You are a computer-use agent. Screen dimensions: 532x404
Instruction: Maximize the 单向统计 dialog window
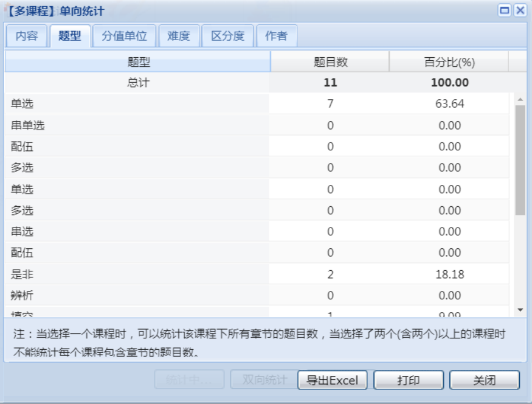[x=505, y=10]
